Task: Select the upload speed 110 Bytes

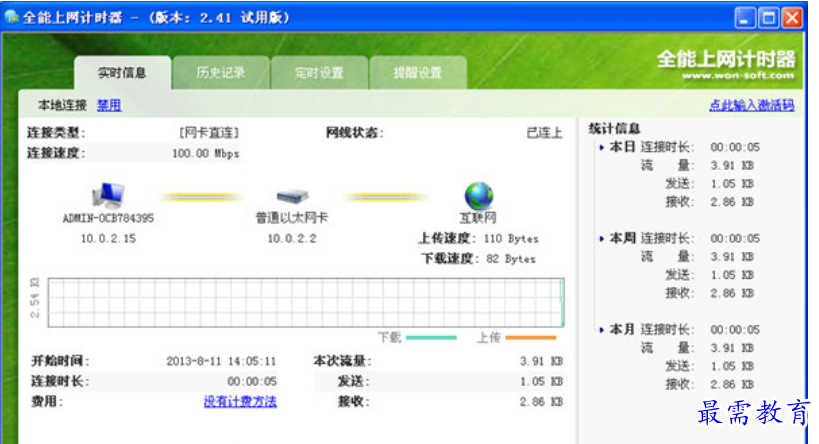Action: tap(511, 239)
